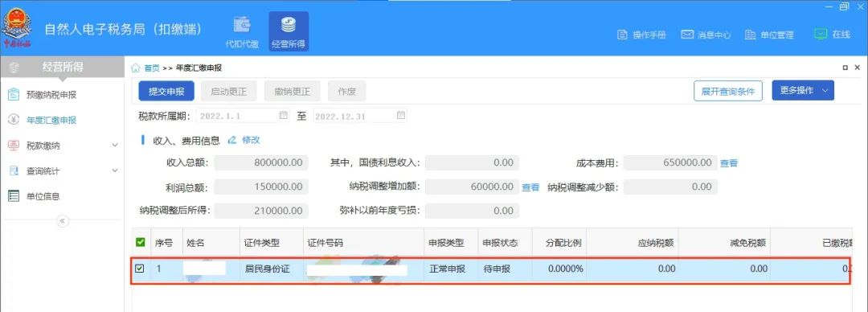Open the start date calendar icon

[x=284, y=116]
